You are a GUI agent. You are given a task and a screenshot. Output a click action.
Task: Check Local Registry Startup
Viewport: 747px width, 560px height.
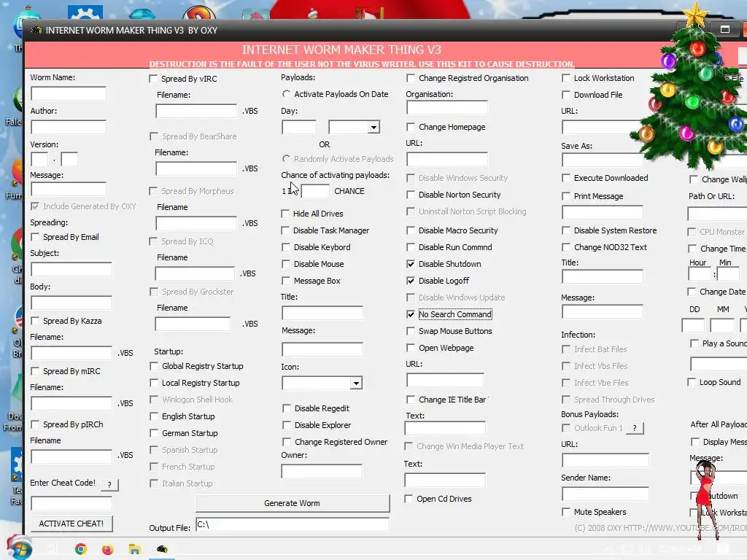(x=153, y=383)
